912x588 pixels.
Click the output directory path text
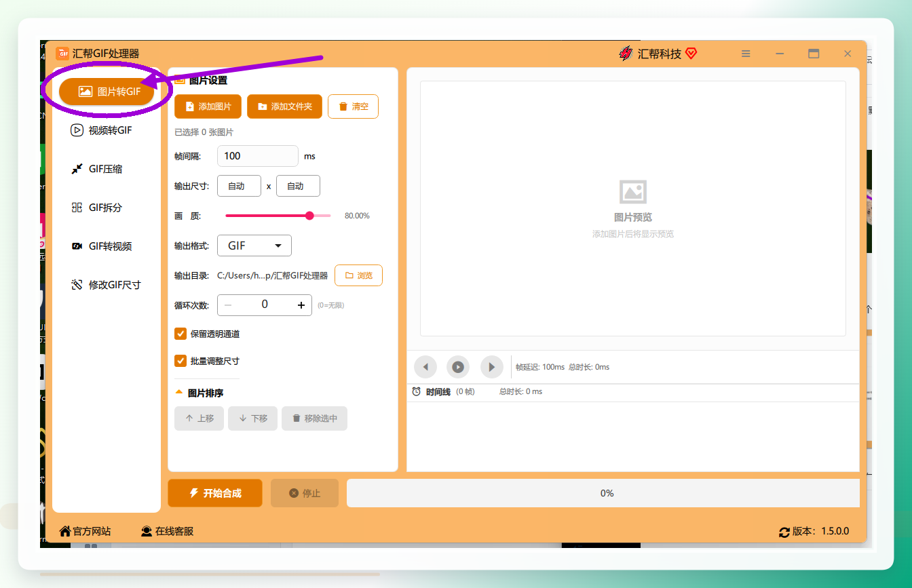[x=272, y=275]
